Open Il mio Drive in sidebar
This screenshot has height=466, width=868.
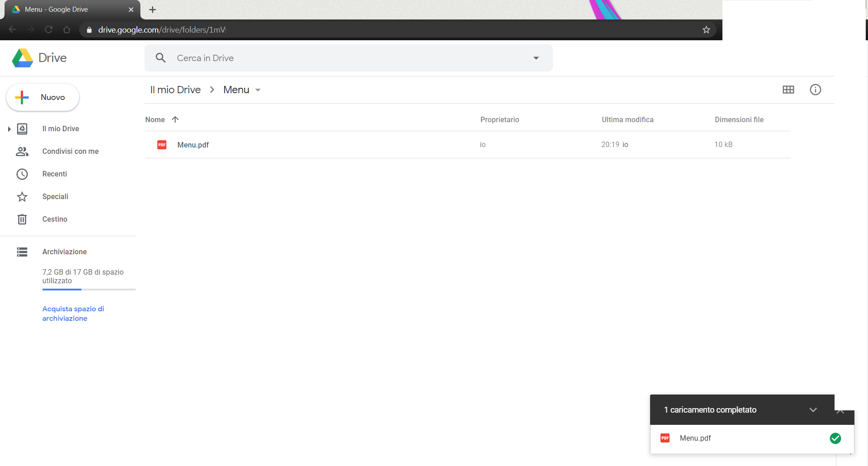pyautogui.click(x=61, y=129)
